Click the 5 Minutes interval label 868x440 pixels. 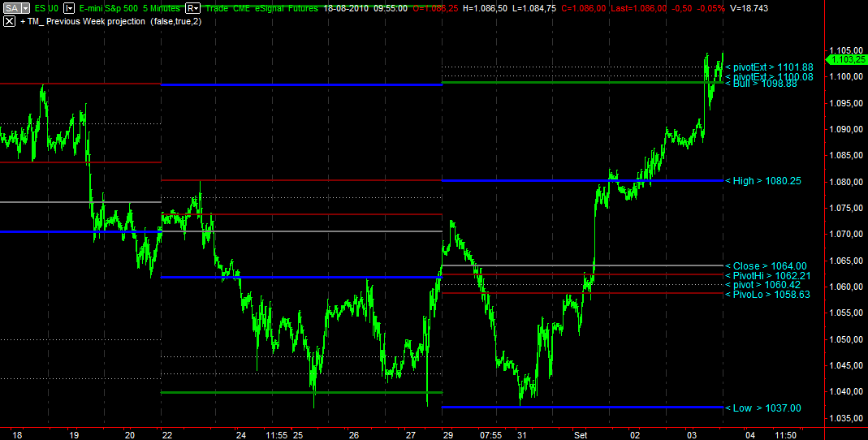point(162,8)
